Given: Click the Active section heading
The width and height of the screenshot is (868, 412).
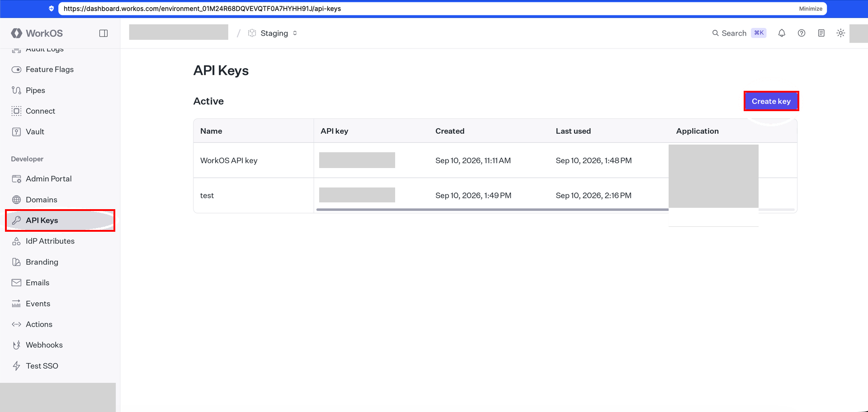Looking at the screenshot, I should pyautogui.click(x=208, y=101).
